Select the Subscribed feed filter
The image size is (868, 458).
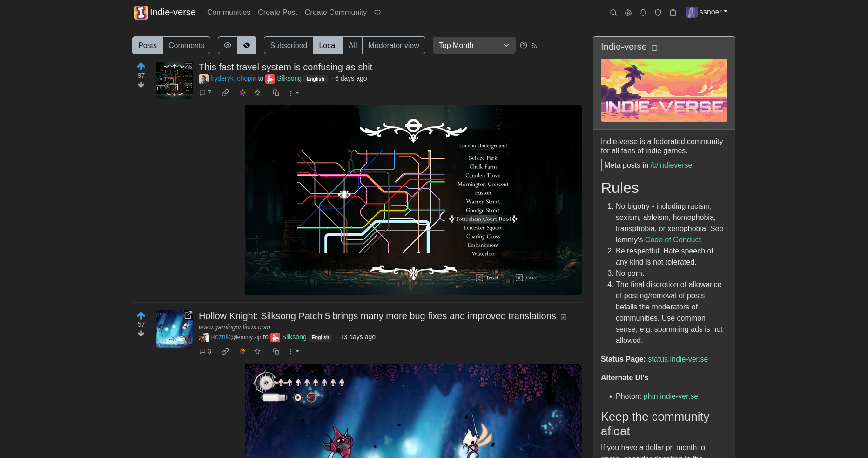point(288,45)
